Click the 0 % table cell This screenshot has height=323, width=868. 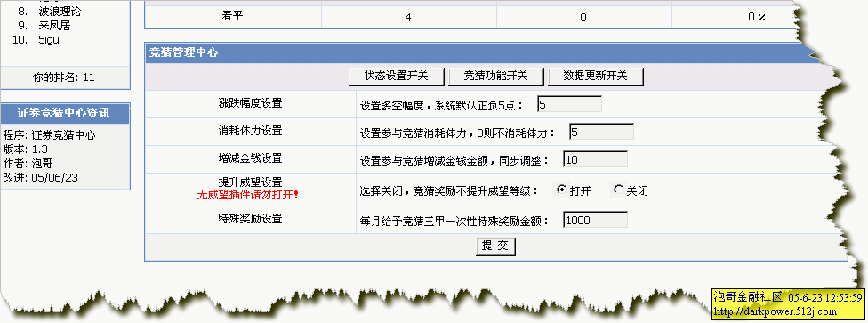click(x=756, y=17)
